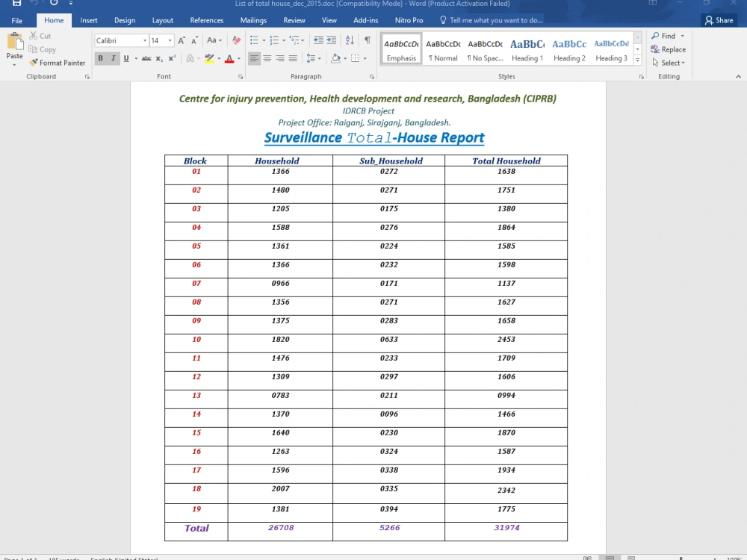
Task: Open Font dialog launcher
Action: [241, 77]
